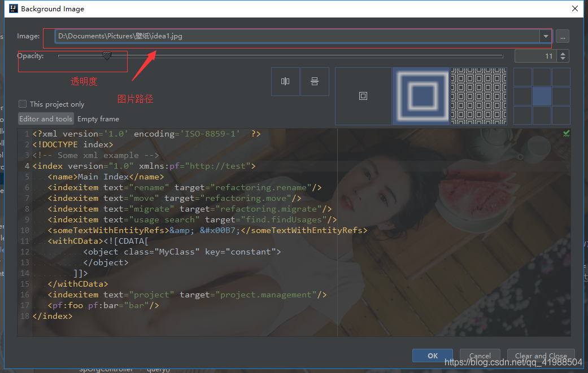The image size is (588, 373).
Task: Click the someTextWithEntityRefs line
Action: 207,230
